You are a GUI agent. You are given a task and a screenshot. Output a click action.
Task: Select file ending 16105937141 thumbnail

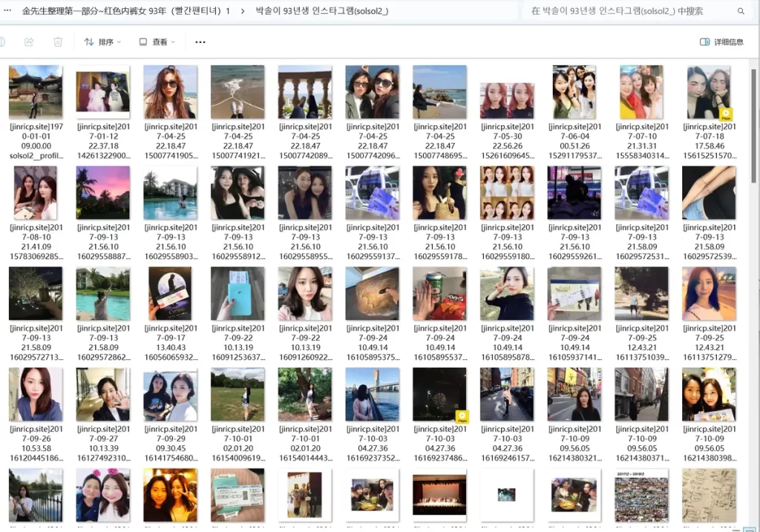[x=574, y=294]
